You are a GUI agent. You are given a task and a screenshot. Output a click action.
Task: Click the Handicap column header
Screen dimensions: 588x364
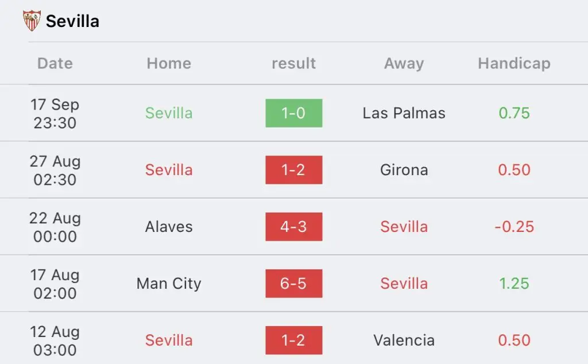514,63
